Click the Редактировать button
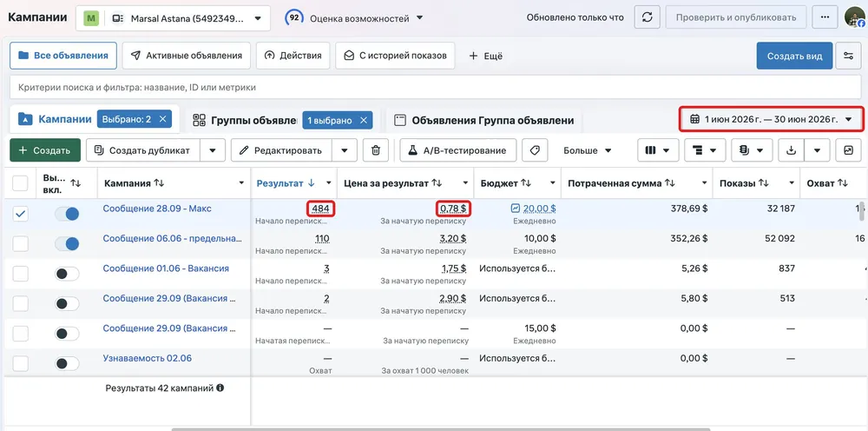Screen dimensions: 868x431 [281, 150]
